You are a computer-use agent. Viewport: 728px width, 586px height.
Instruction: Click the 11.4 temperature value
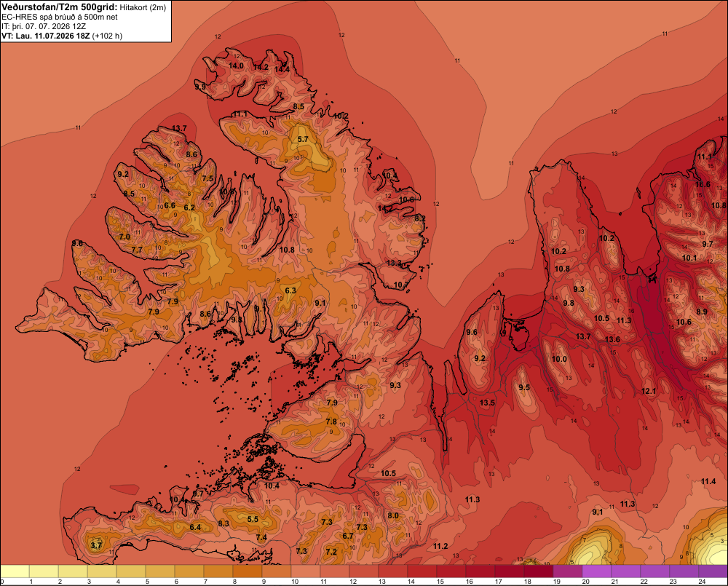click(708, 481)
